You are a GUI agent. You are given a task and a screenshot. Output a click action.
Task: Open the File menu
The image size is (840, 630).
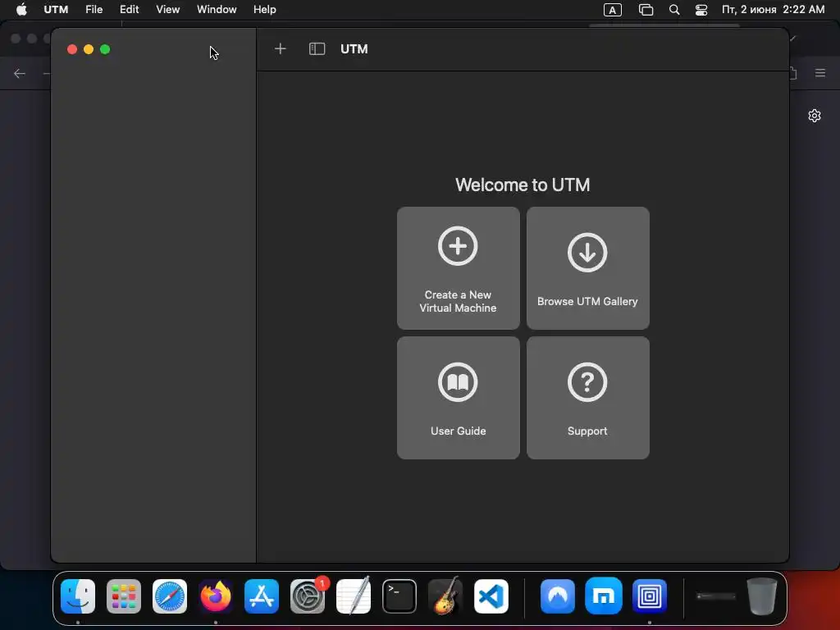tap(94, 10)
